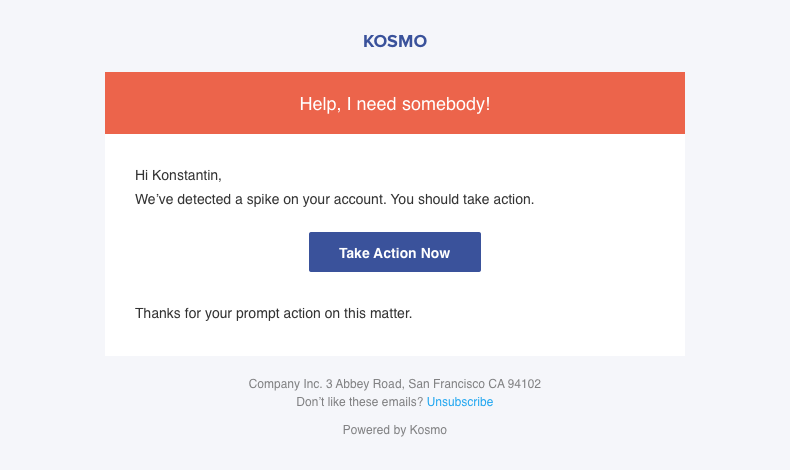Click the word "Help," in the red banner
This screenshot has height=470, width=790.
coord(319,104)
